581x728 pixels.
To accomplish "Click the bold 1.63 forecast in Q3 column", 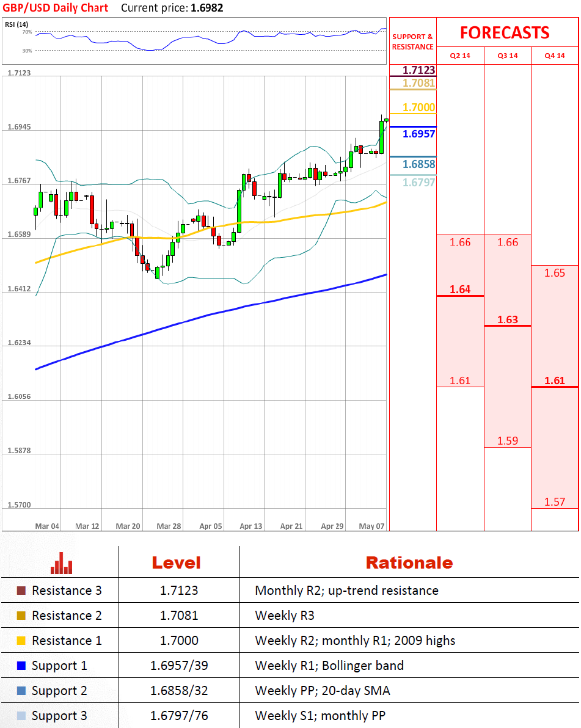I will (508, 319).
